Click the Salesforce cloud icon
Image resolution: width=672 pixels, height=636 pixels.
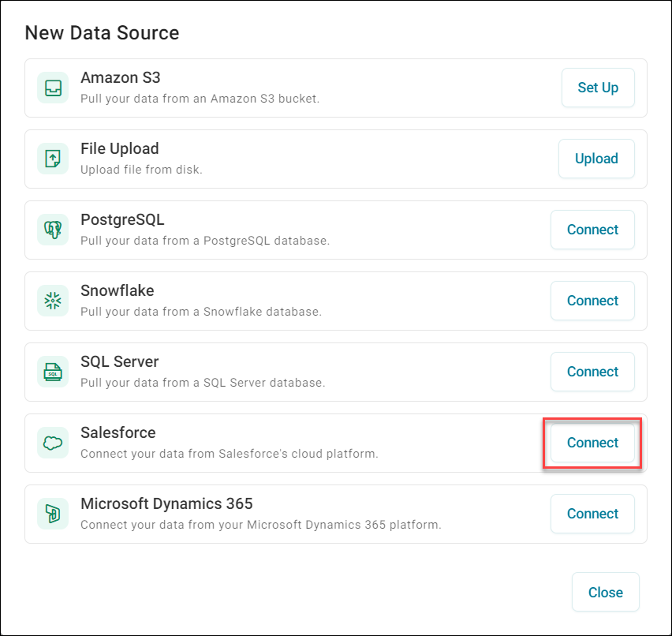53,443
